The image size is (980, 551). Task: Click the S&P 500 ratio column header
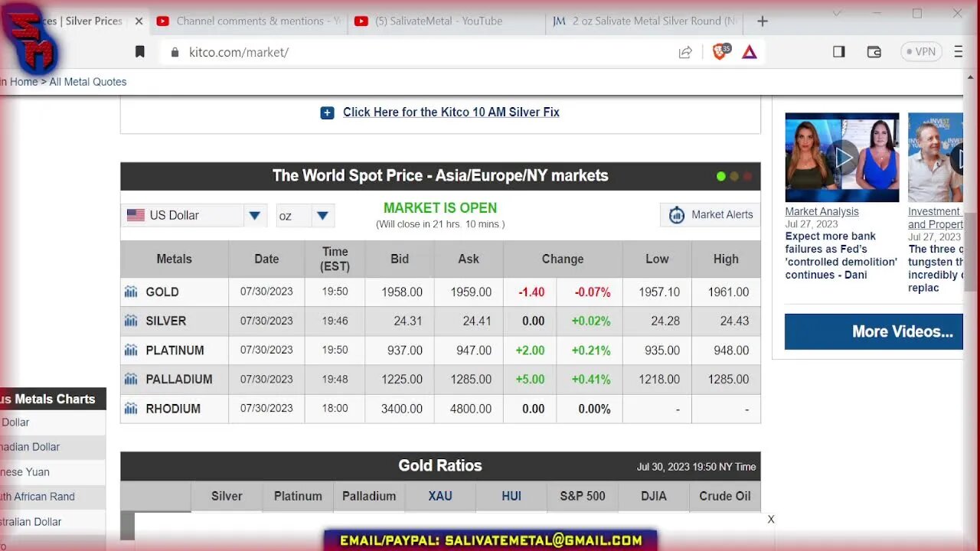click(x=583, y=496)
